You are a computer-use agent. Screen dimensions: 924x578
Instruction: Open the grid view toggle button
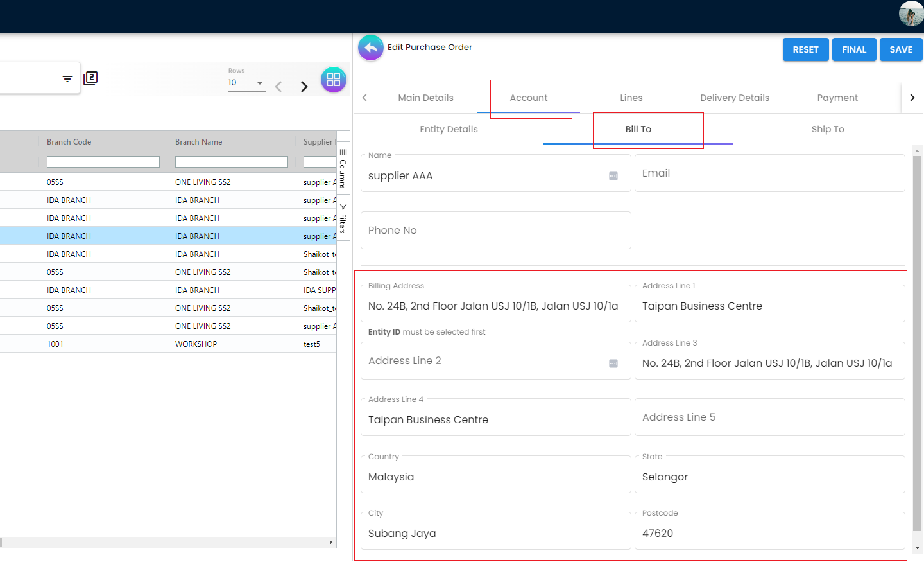[333, 80]
